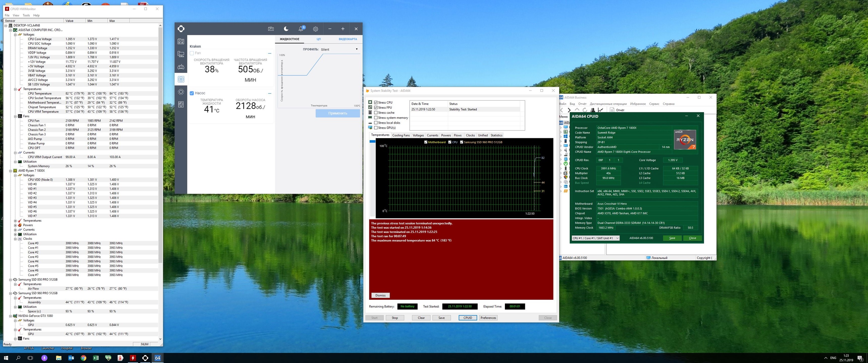The height and width of the screenshot is (363, 868).
Task: Enable Stress system memory option
Action: pyautogui.click(x=376, y=118)
